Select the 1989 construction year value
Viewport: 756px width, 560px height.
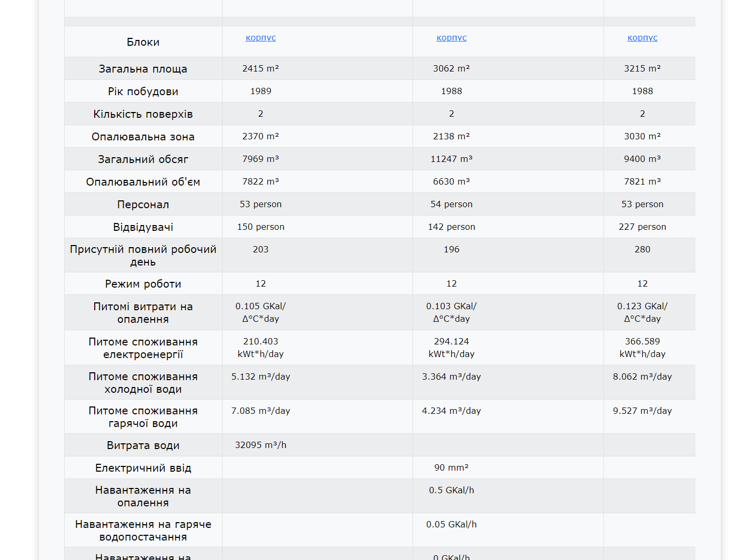click(260, 91)
